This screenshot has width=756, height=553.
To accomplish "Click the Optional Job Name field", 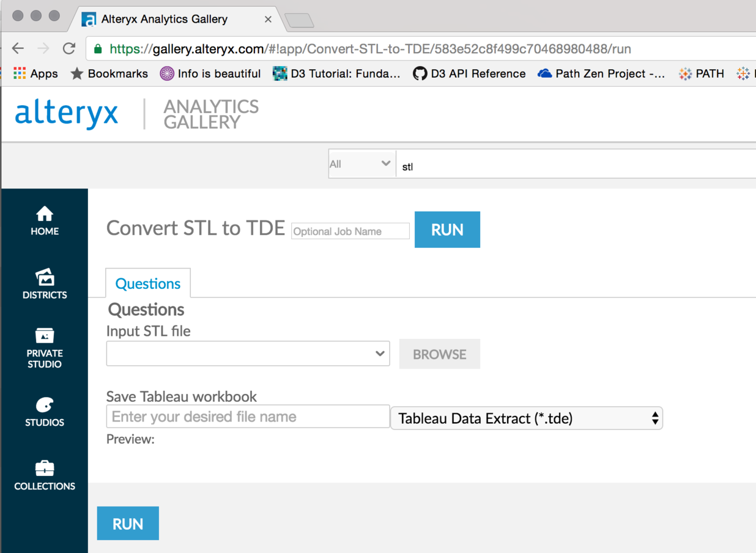I will (x=350, y=231).
